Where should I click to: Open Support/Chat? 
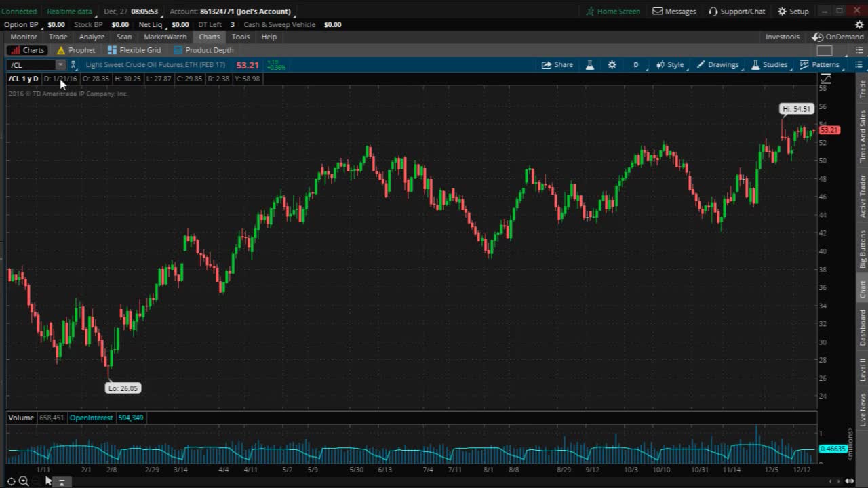tap(736, 12)
